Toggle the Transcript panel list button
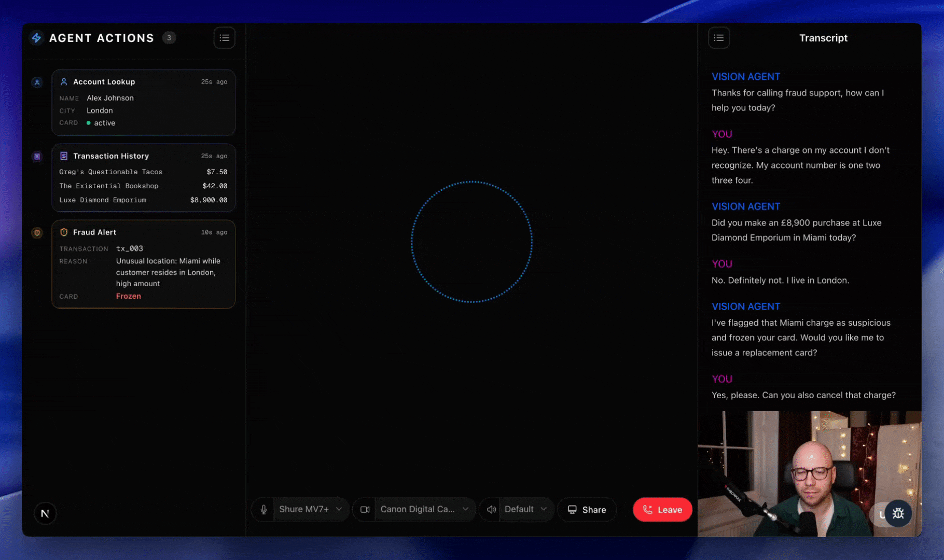 click(719, 38)
